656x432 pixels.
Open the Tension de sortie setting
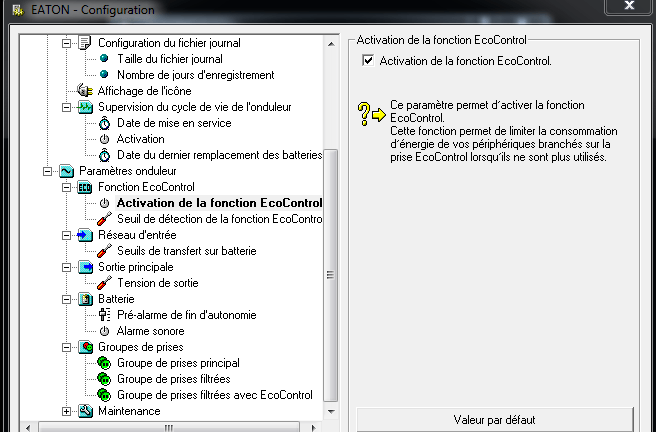[158, 283]
